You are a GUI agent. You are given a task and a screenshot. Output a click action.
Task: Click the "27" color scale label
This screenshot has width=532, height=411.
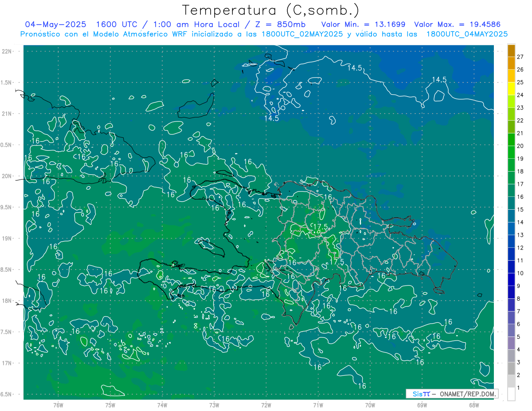click(x=520, y=57)
